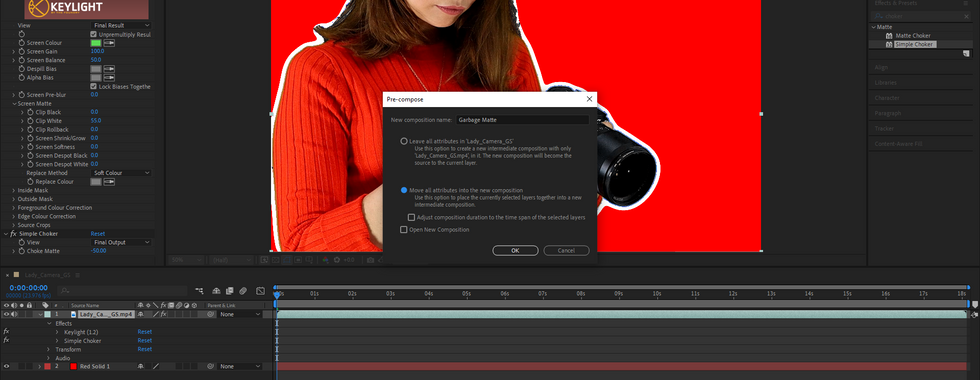The image size is (980, 380).
Task: Click the Replace Colour swatch
Action: [x=96, y=182]
